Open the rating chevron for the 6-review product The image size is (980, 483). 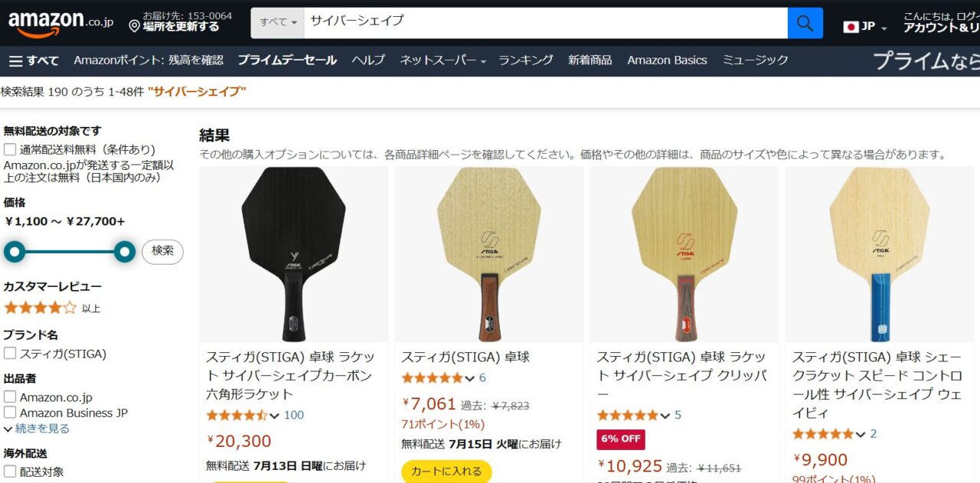click(x=469, y=378)
